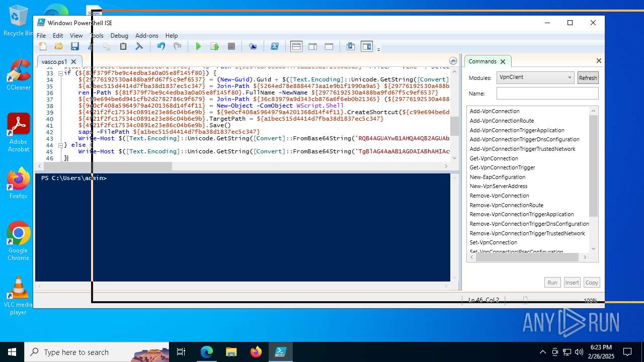
Task: Click the Refresh button for modules
Action: [x=588, y=78]
